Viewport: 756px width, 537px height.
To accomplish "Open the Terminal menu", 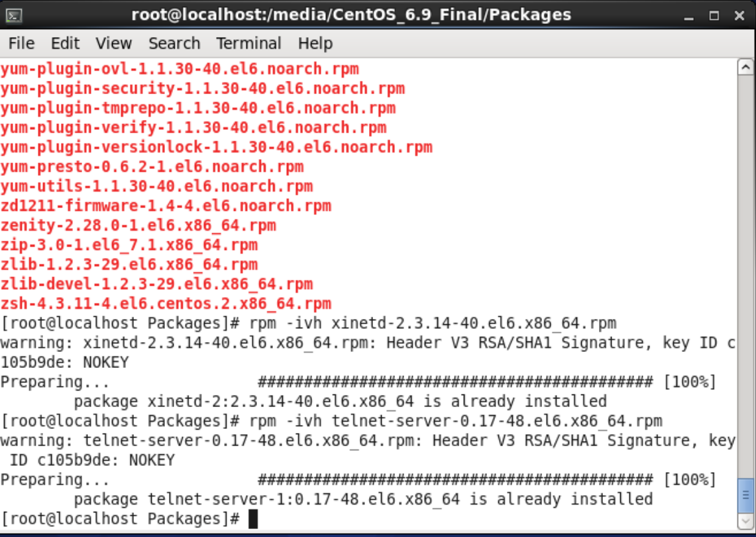I will pyautogui.click(x=248, y=43).
